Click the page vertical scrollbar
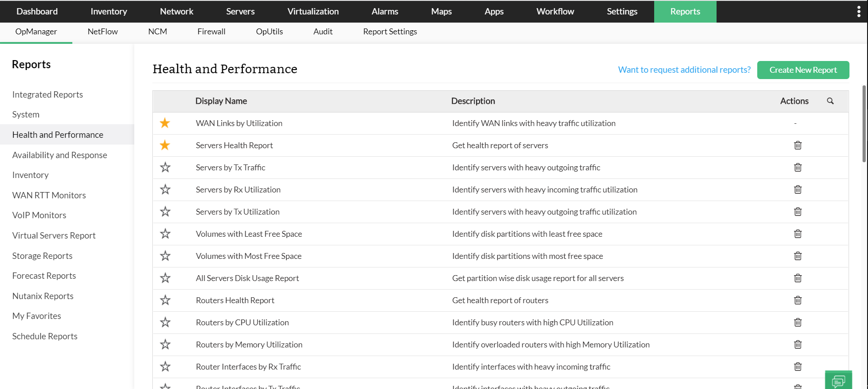The width and height of the screenshot is (868, 389). coord(864,123)
